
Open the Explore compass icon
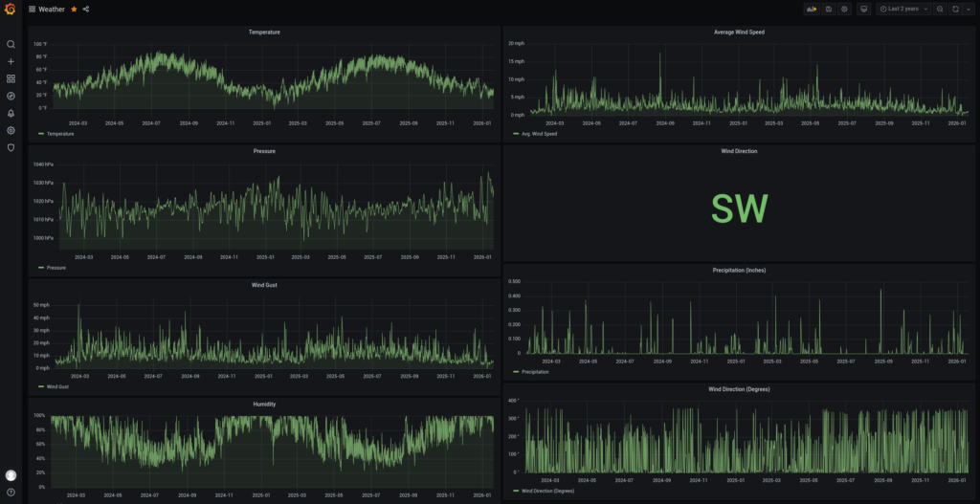11,96
